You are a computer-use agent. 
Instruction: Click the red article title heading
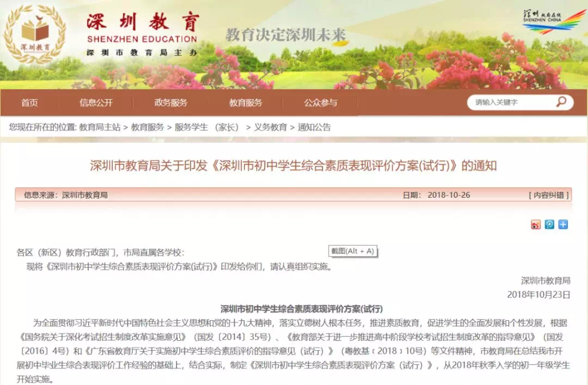pos(293,166)
